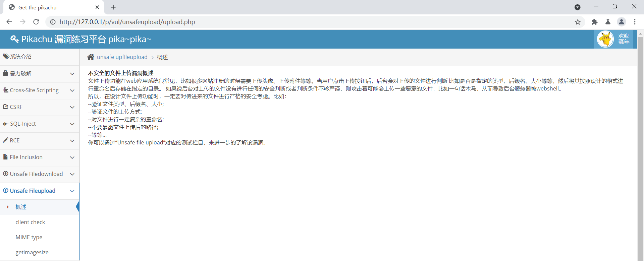Click the upload icon beside Unsafe Fileupload

[5, 190]
